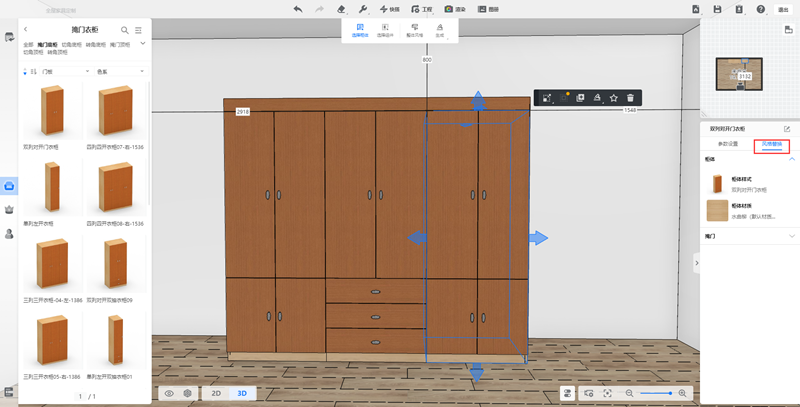This screenshot has width=800, height=407.
Task: Switch to 2D view mode
Action: [215, 394]
